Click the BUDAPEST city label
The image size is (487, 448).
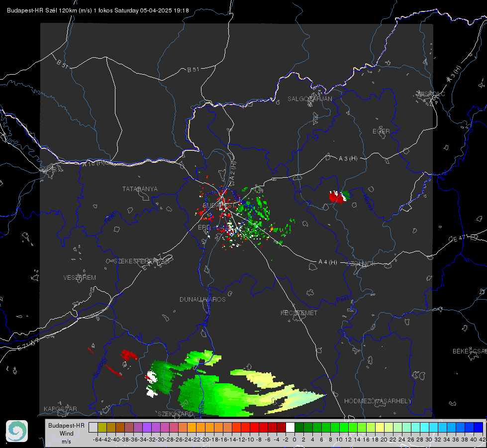pos(219,206)
